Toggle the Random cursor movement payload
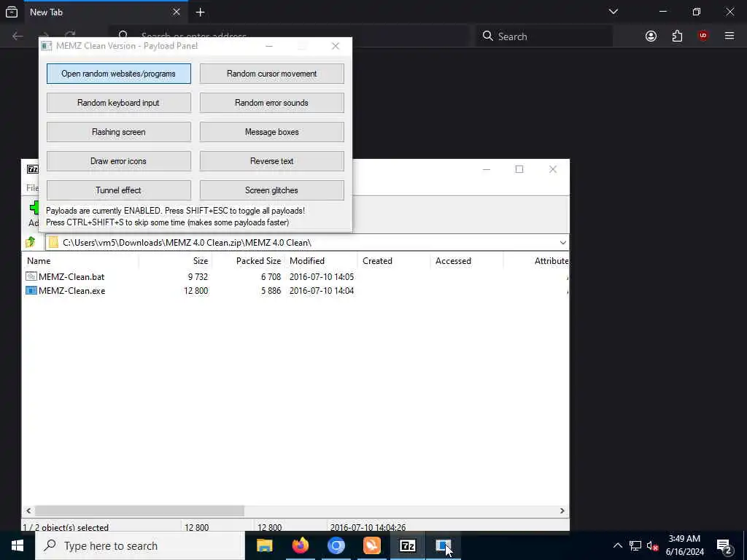 (x=271, y=74)
